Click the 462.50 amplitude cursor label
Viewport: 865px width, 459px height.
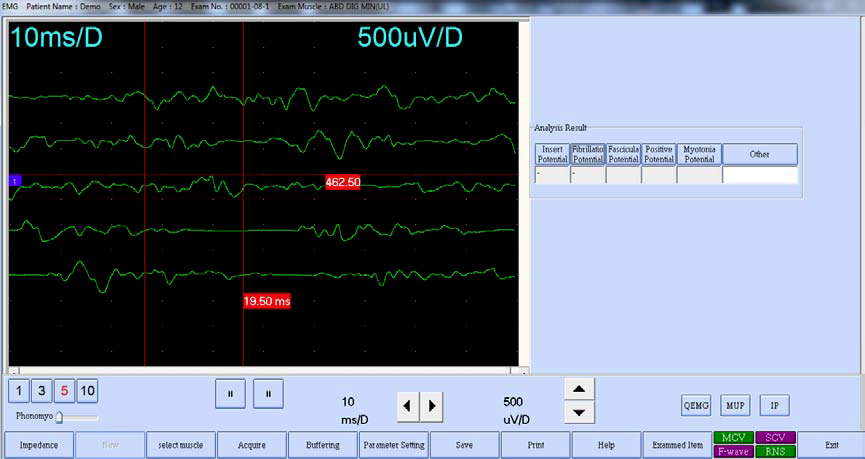[343, 183]
